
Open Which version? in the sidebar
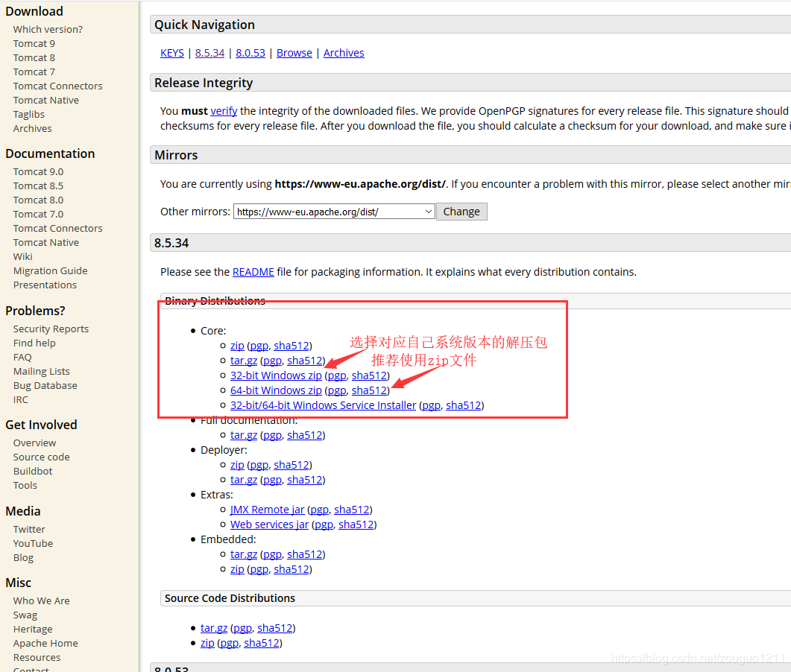[48, 29]
